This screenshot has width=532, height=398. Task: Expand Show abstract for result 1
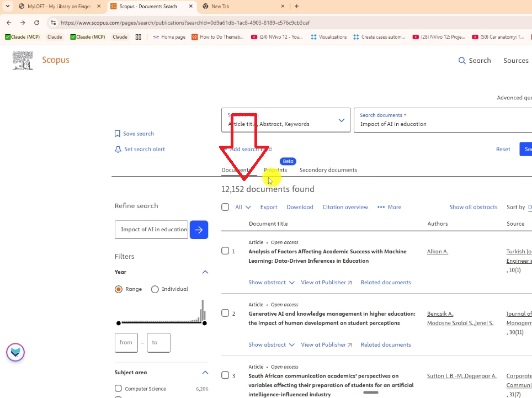tap(271, 282)
